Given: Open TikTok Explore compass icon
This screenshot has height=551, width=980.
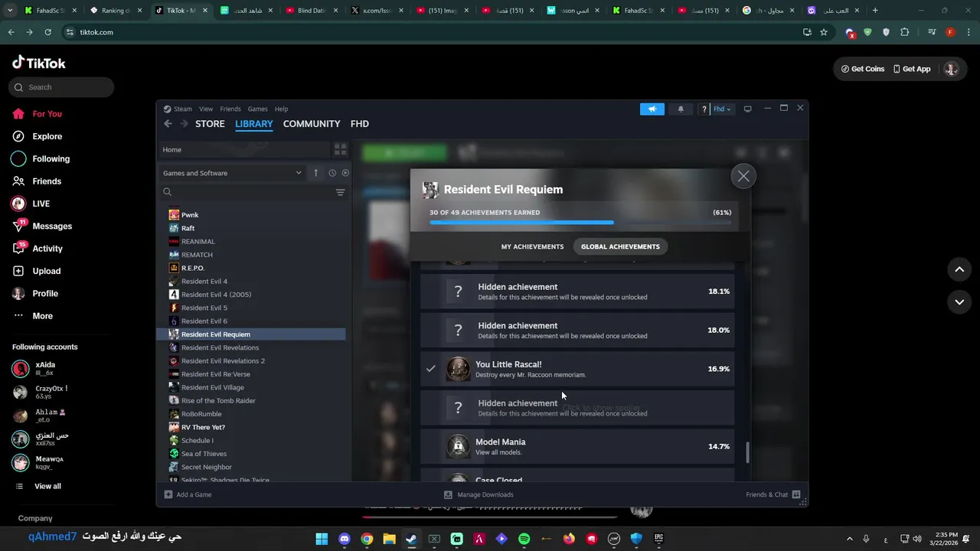Looking at the screenshot, I should [18, 136].
